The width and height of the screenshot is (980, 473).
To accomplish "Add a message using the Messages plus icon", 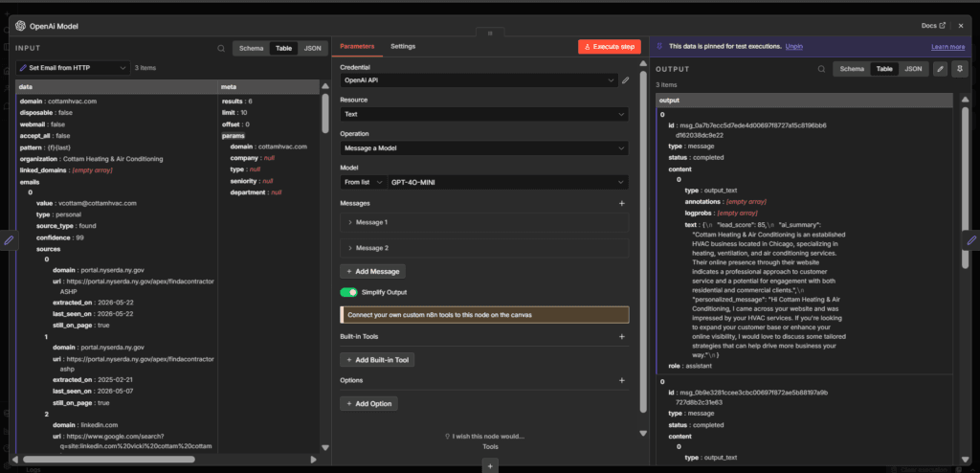I will point(622,203).
